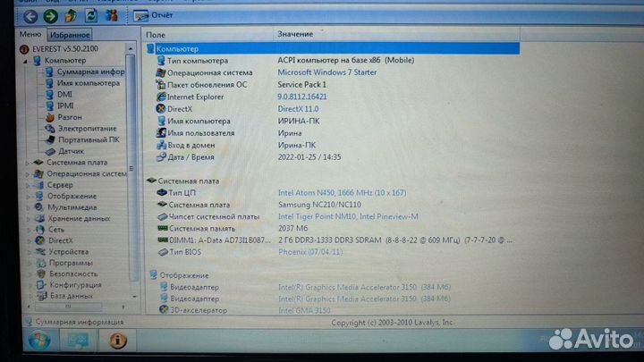Click the База данных tree icon

[41, 296]
